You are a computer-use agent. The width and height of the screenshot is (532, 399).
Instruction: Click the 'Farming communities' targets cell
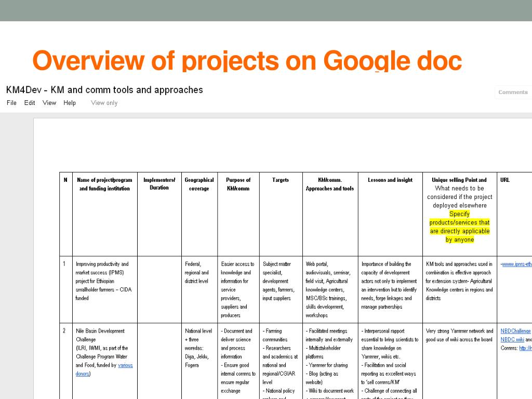pyautogui.click(x=281, y=361)
